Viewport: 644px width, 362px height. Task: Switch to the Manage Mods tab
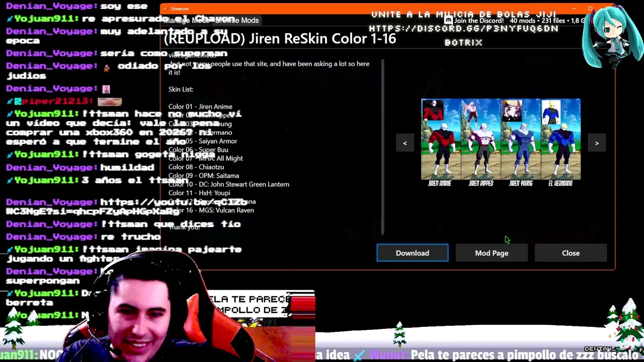pos(187,20)
